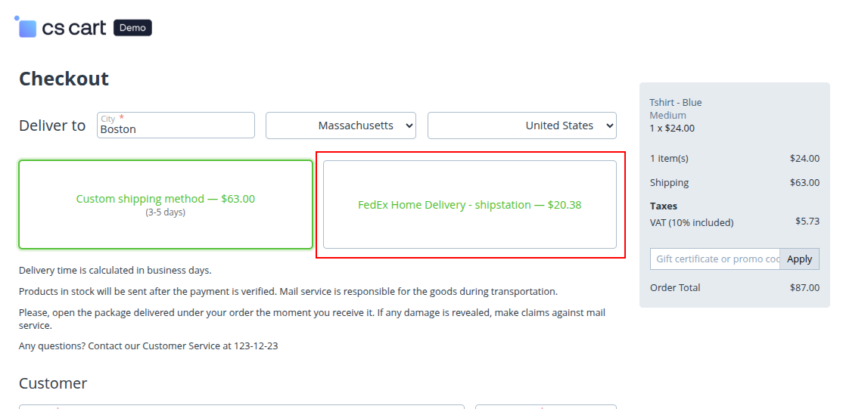Click the Customer section heading
The width and height of the screenshot is (868, 409).
tap(53, 383)
